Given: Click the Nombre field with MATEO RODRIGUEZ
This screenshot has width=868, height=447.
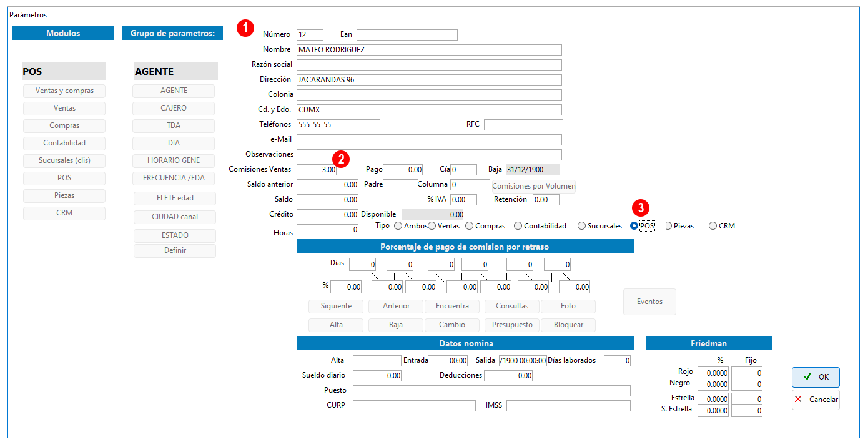Looking at the screenshot, I should pyautogui.click(x=429, y=50).
